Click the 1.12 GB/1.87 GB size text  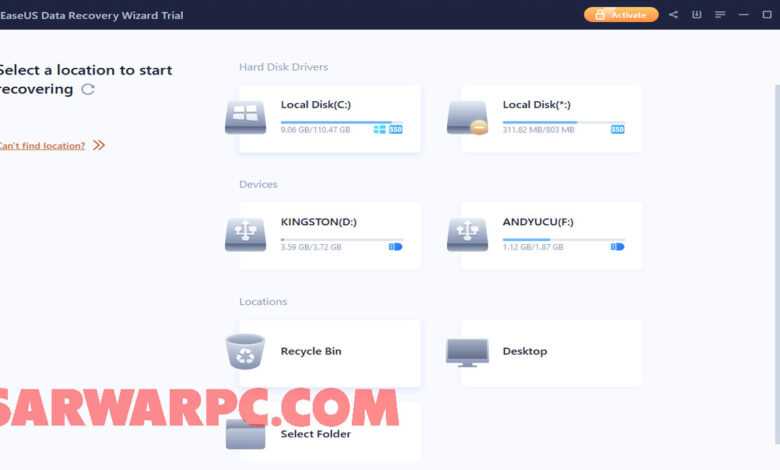point(533,247)
